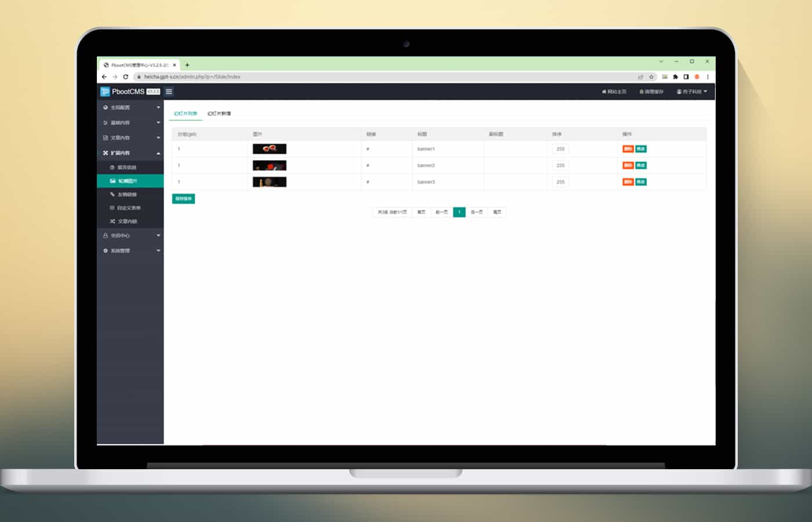Bookmark this page with the star icon
812x522 pixels.
651,77
